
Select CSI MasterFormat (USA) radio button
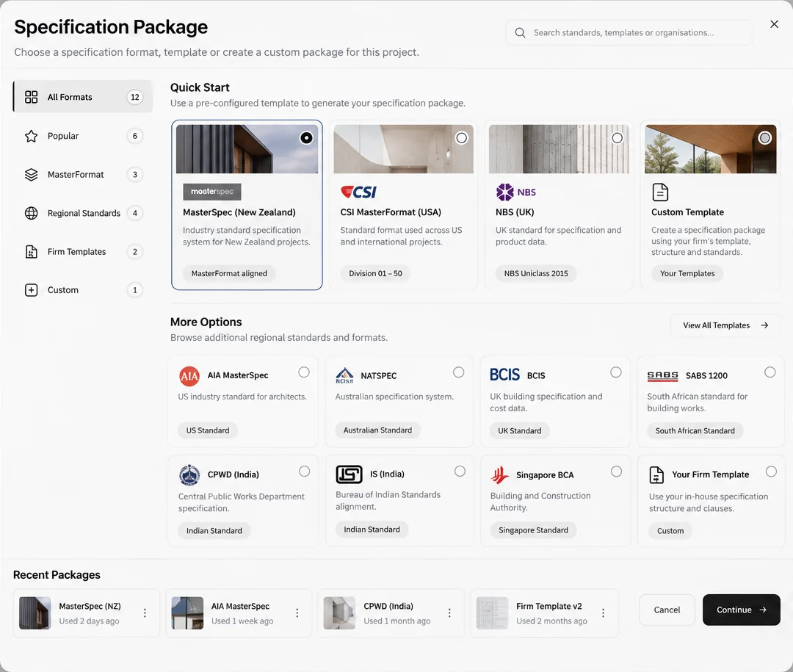coord(462,138)
